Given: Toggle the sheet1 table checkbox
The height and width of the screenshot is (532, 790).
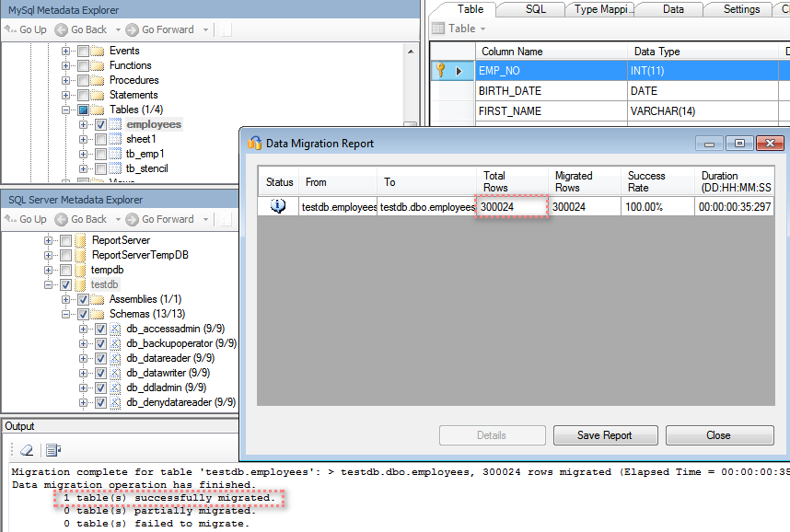Looking at the screenshot, I should tap(101, 139).
